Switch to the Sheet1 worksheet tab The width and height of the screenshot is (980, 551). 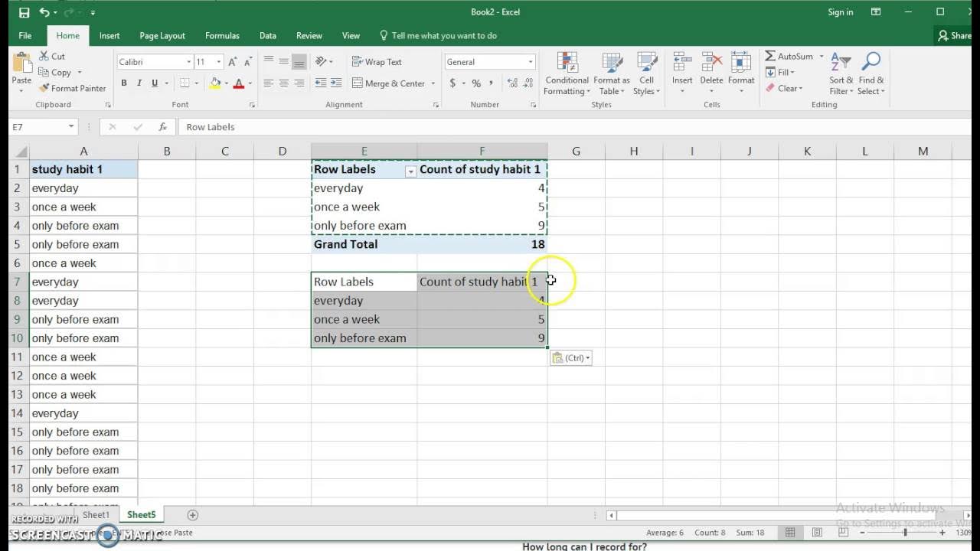click(96, 515)
